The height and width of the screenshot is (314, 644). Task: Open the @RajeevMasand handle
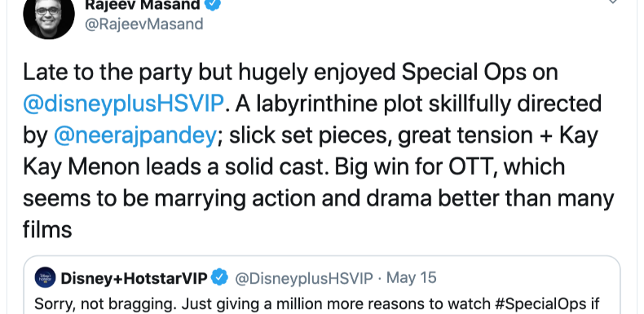[143, 24]
